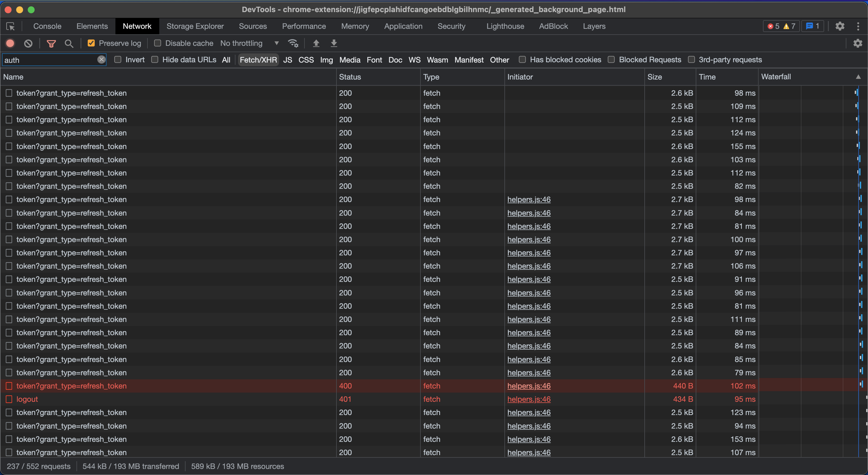The width and height of the screenshot is (868, 475).
Task: Switch to the Console tab
Action: coord(47,26)
